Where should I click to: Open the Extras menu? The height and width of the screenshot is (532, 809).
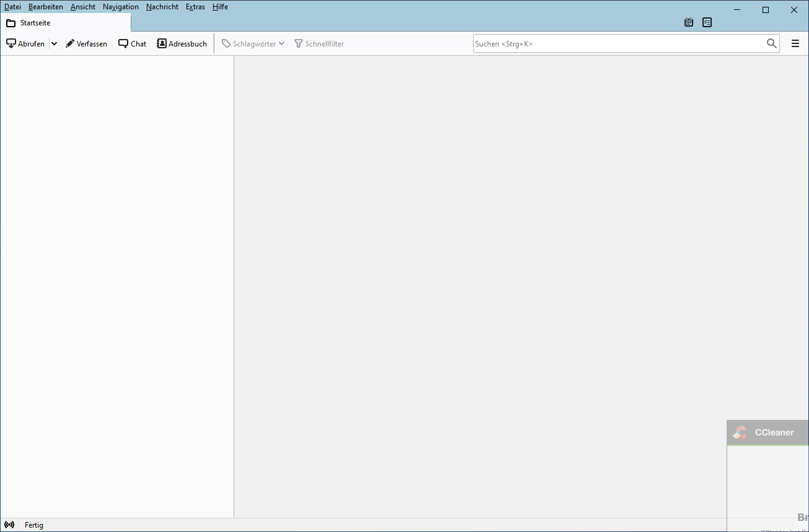195,7
